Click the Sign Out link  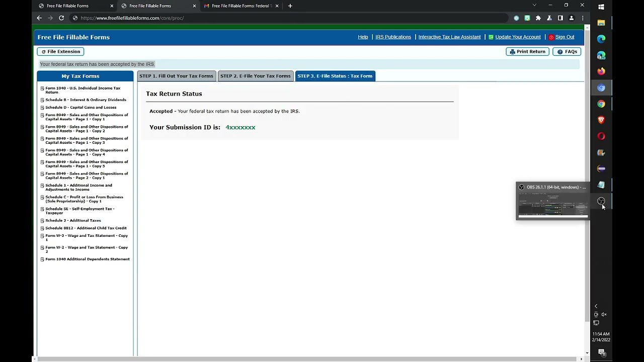[x=565, y=37]
